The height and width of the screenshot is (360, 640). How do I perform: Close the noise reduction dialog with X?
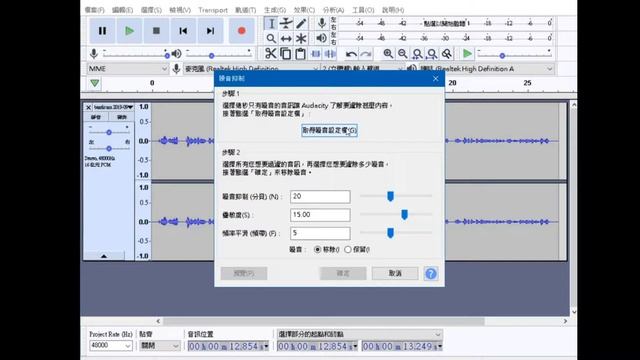pos(436,78)
